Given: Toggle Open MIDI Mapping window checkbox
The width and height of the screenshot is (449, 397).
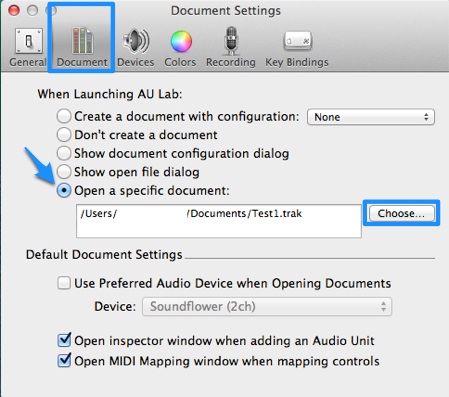Looking at the screenshot, I should click(x=64, y=361).
